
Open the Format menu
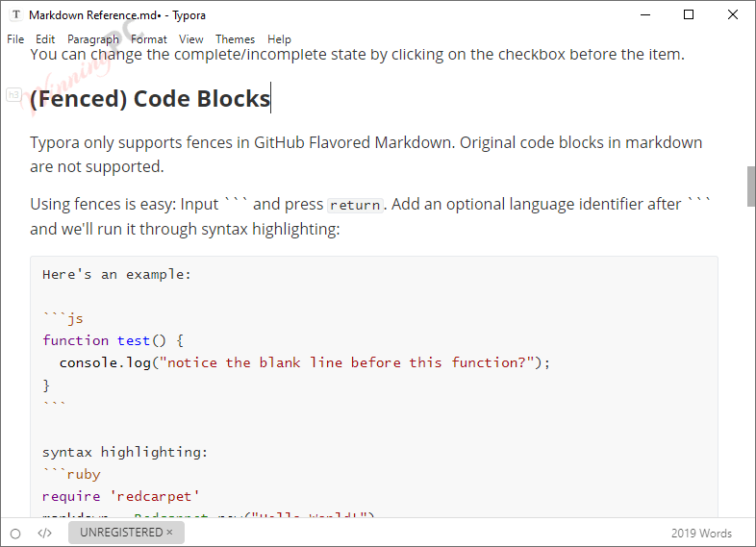point(149,39)
